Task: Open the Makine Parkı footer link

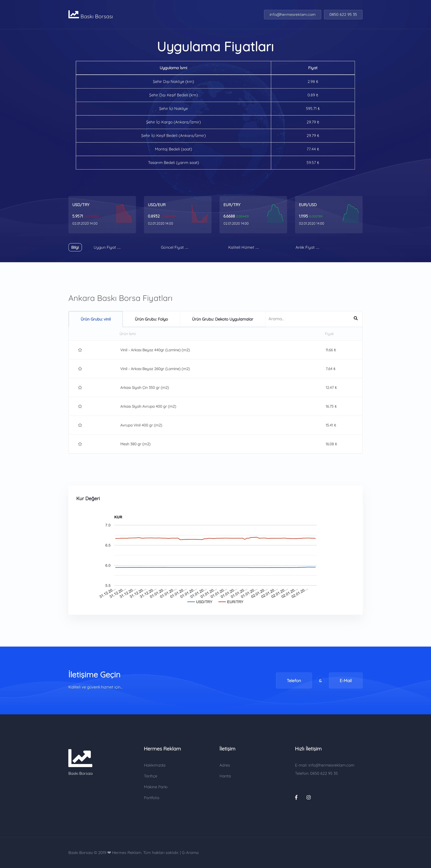Action: (155, 787)
